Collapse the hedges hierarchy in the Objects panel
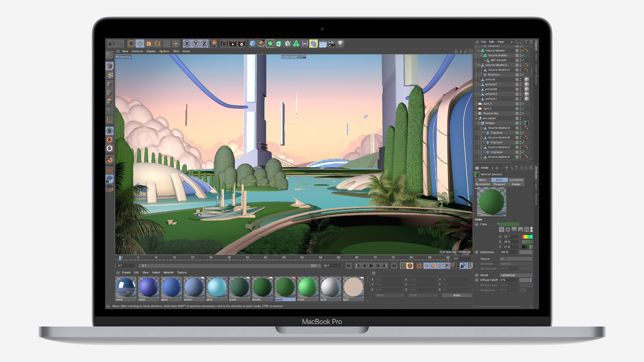Image resolution: width=644 pixels, height=362 pixels. [479, 123]
